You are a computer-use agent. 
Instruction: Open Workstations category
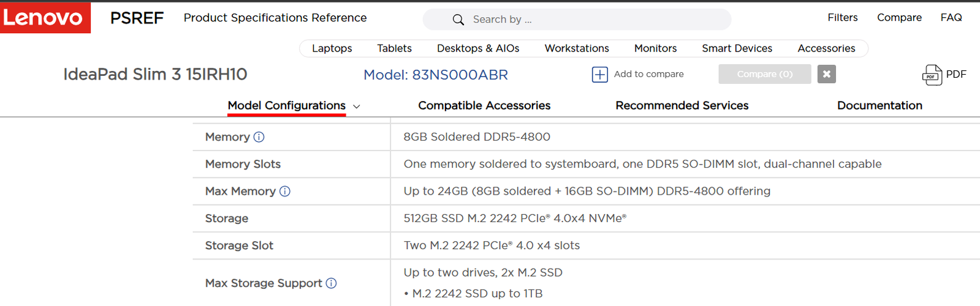click(577, 48)
